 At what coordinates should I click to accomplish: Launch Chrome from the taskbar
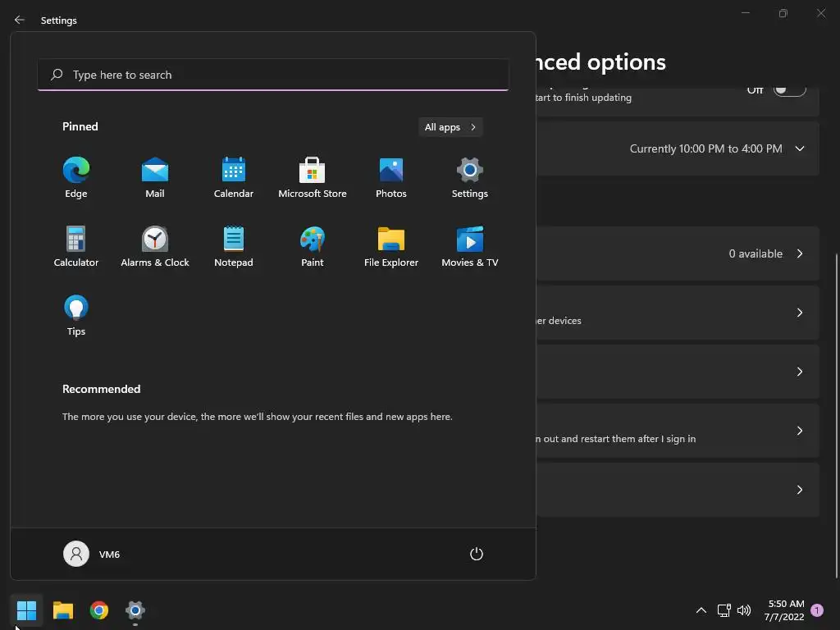[99, 609]
